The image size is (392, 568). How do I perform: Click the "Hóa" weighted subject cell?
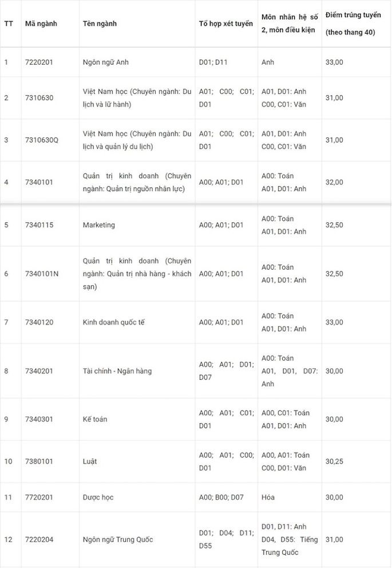point(268,497)
